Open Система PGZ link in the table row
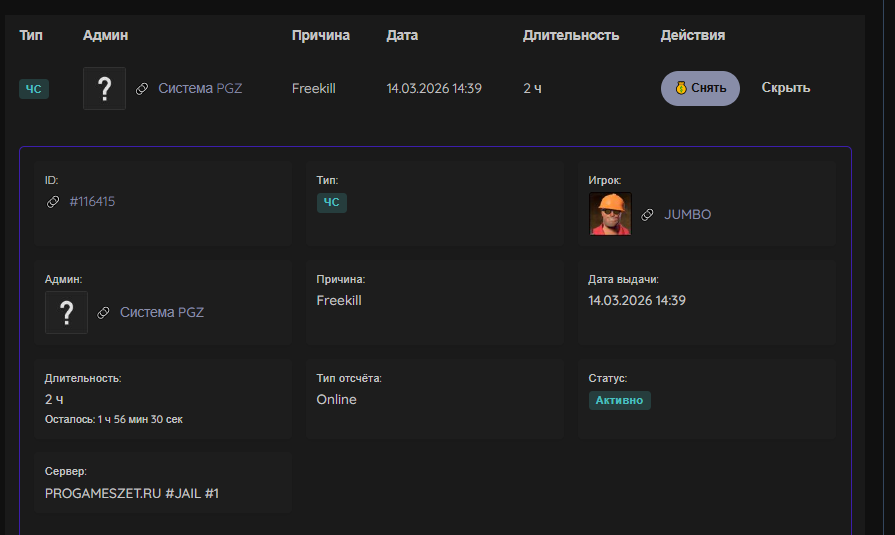 pos(200,89)
